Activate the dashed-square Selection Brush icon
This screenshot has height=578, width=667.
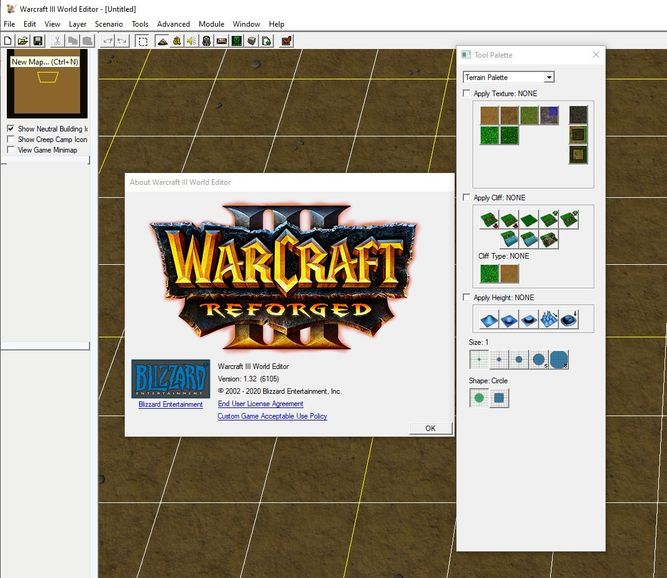(143, 41)
